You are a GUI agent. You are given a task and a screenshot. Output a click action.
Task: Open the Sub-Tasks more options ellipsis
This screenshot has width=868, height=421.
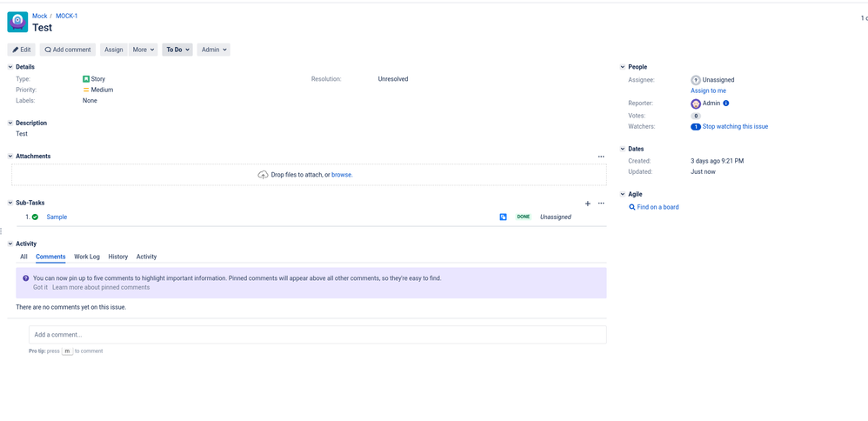click(601, 204)
